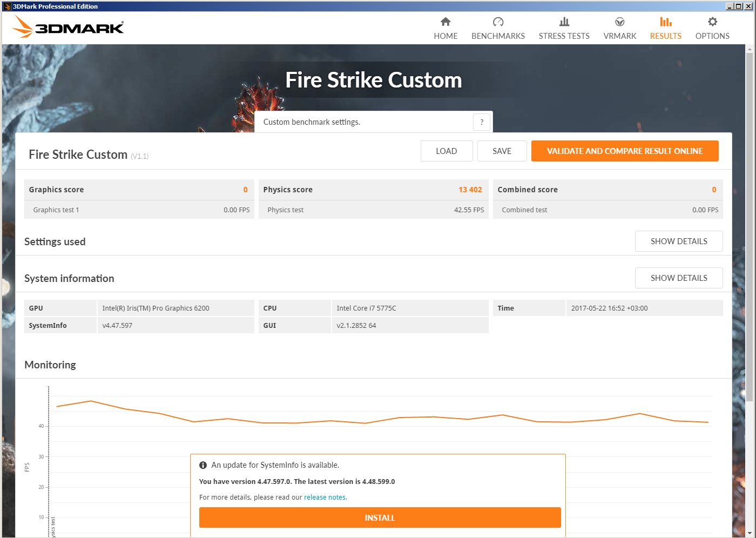Image resolution: width=756 pixels, height=538 pixels.
Task: Maximize the 3DMark window
Action: click(738, 6)
